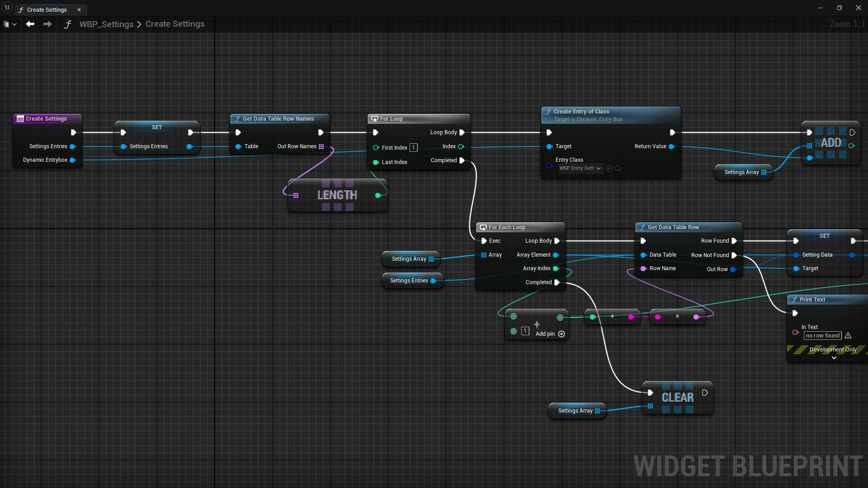Open the bookmarks icon in toolbar
The width and height of the screenshot is (868, 488).
coord(6,24)
